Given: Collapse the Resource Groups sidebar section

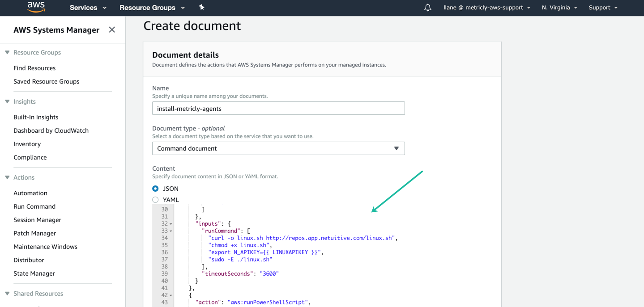Looking at the screenshot, I should click(x=7, y=52).
